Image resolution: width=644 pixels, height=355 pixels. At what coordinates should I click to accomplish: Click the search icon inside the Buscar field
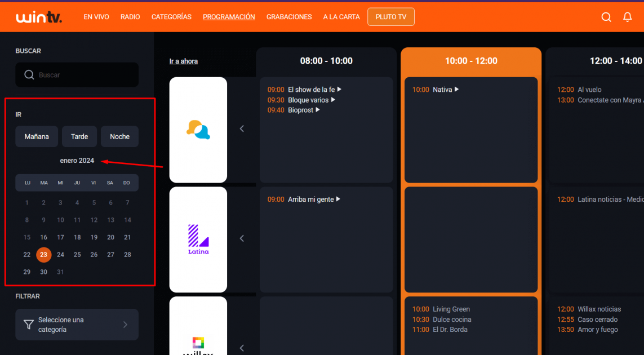click(x=29, y=74)
